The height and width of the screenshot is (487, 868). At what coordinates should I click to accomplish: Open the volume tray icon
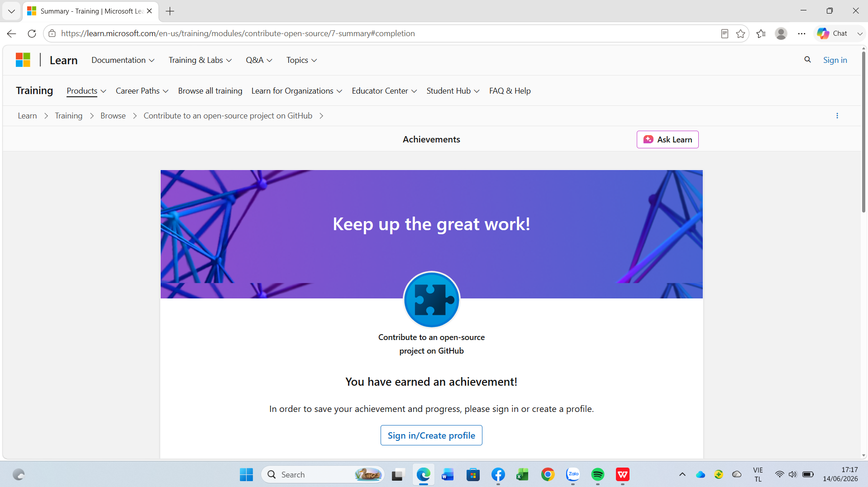click(x=793, y=474)
